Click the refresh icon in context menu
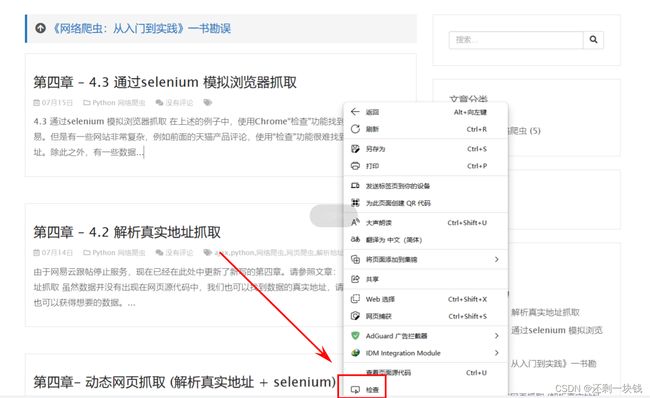The image size is (650, 398). (355, 129)
